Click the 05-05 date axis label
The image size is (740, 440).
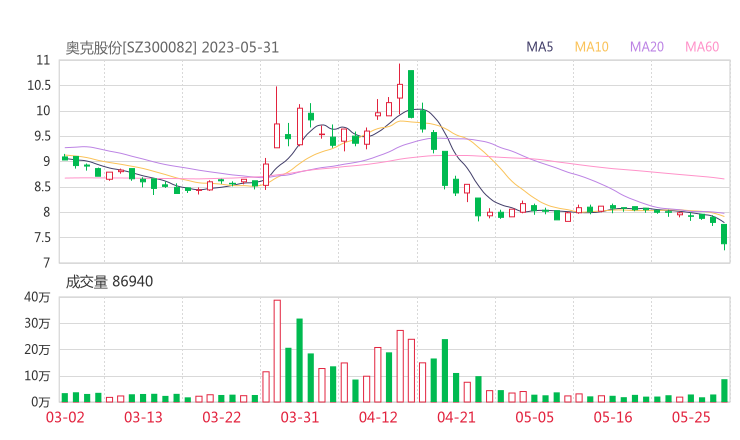[535, 417]
